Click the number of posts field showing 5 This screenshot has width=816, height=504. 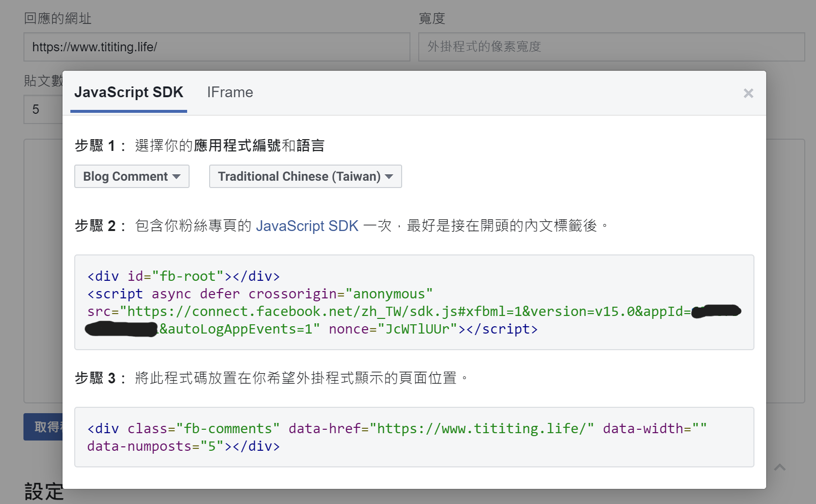(x=43, y=109)
